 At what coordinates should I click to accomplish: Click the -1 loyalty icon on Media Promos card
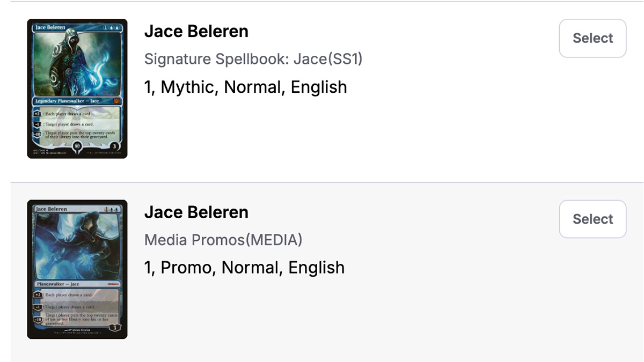point(38,307)
